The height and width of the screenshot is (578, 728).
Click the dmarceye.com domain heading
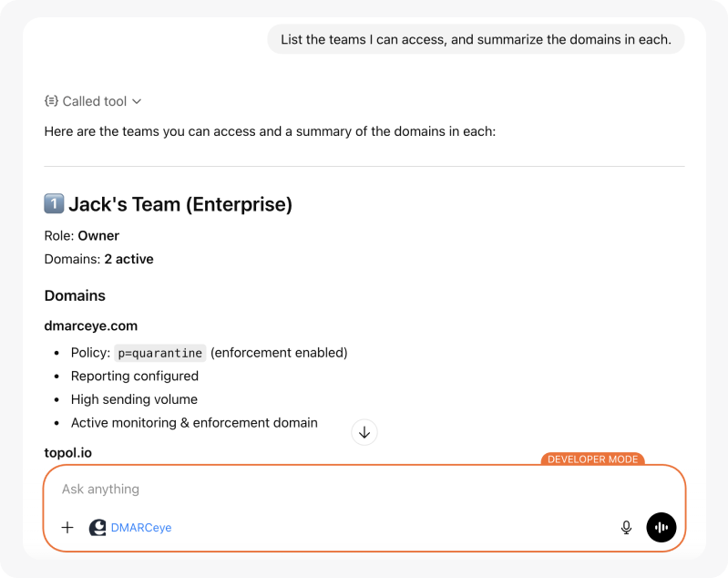pos(91,325)
